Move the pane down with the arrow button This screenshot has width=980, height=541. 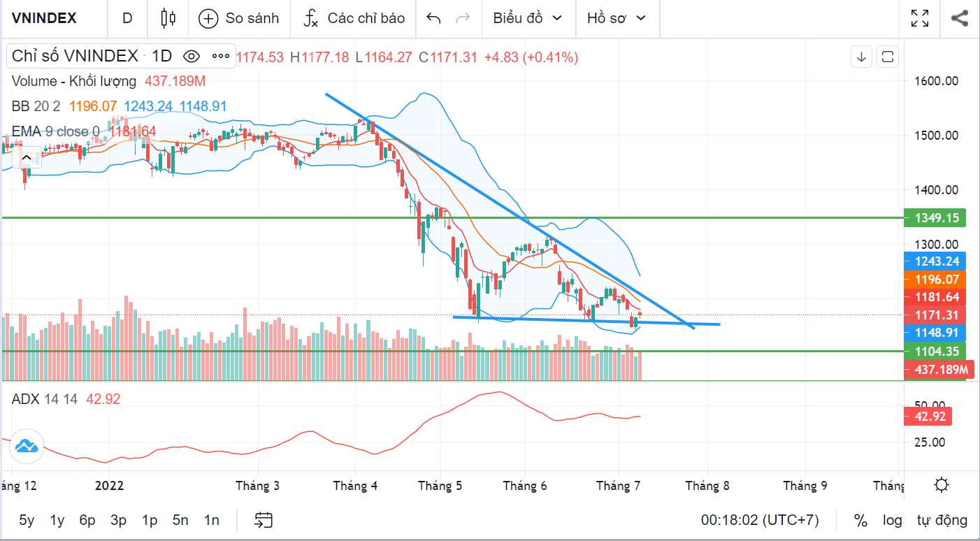coord(862,57)
